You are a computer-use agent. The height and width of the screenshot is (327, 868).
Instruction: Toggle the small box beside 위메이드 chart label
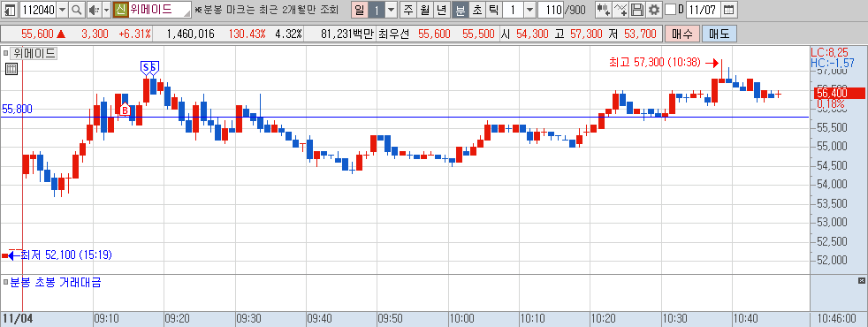(5, 54)
